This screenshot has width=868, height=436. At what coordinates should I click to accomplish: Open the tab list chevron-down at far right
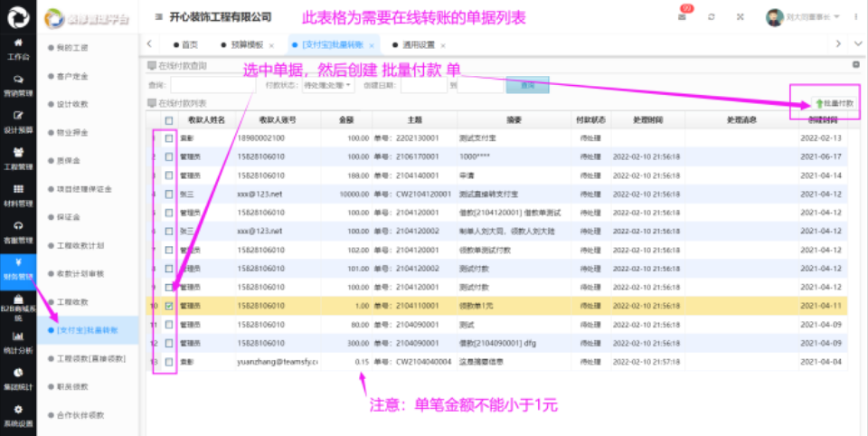coord(857,43)
